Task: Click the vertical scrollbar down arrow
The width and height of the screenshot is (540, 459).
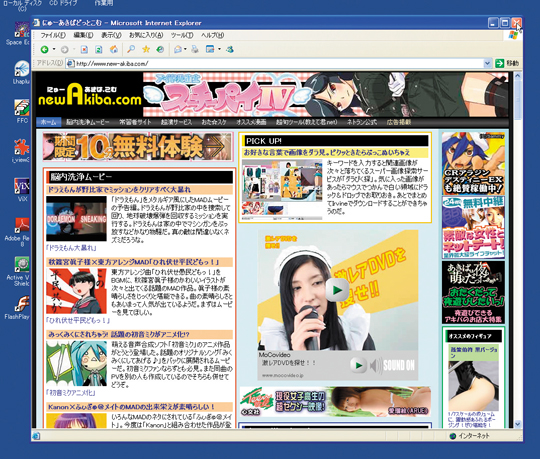Action: (518, 425)
